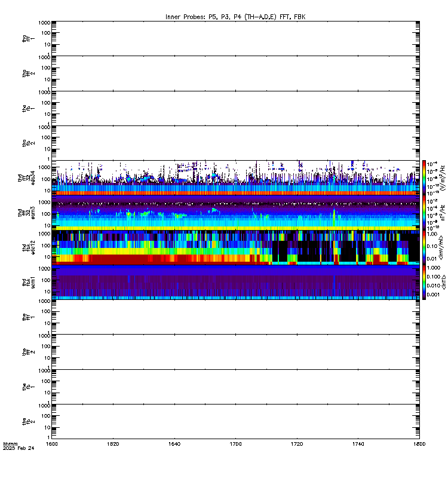Click the empty the ff 1 plot panel
448x478 pixels.
pyautogui.click(x=235, y=317)
